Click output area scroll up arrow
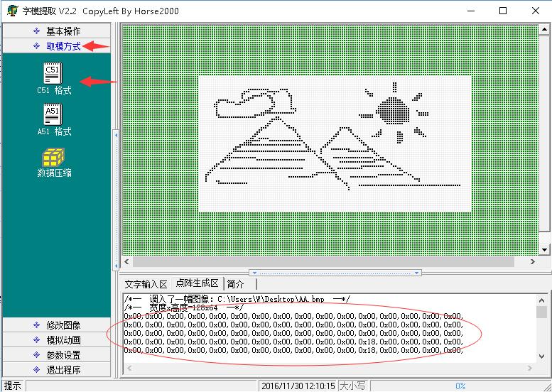 click(x=542, y=300)
